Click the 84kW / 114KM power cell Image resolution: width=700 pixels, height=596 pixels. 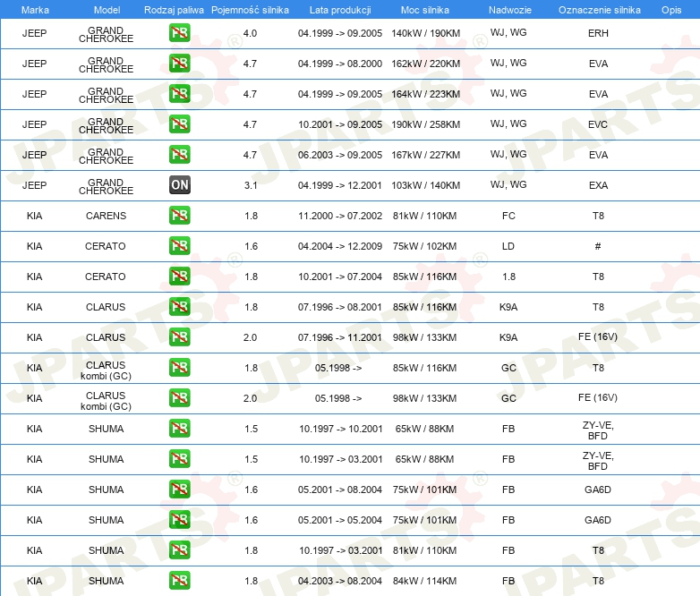425,581
